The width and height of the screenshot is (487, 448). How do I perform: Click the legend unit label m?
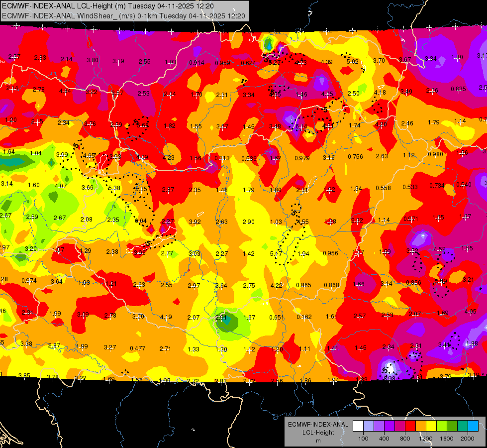tap(318, 441)
